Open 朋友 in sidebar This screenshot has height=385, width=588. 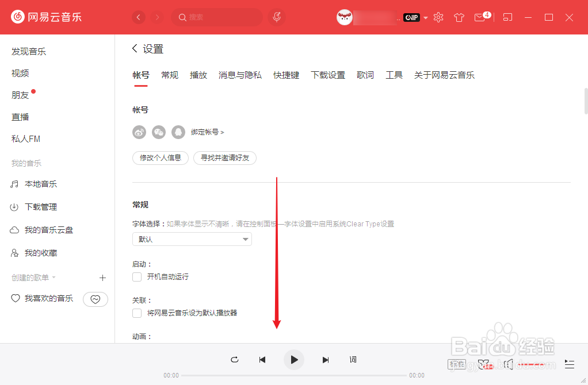point(20,95)
